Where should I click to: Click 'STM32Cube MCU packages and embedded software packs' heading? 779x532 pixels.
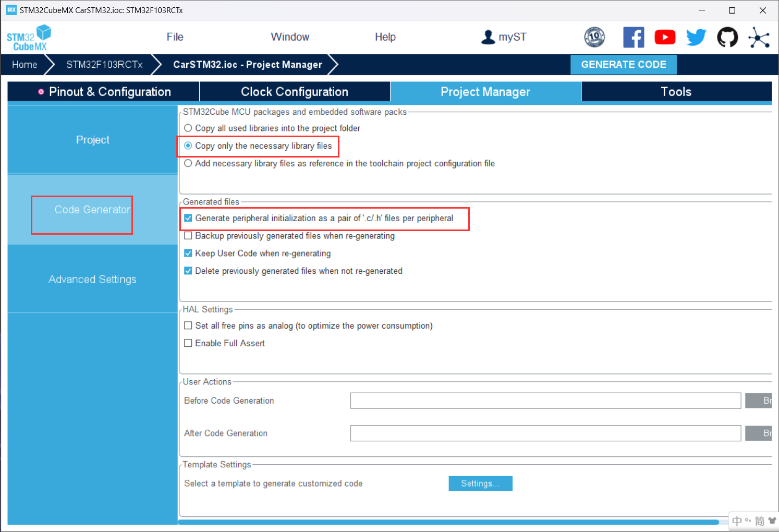tap(295, 112)
